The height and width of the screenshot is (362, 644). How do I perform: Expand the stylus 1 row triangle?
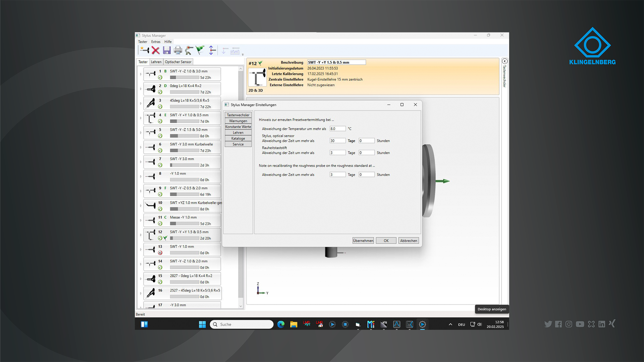[141, 74]
